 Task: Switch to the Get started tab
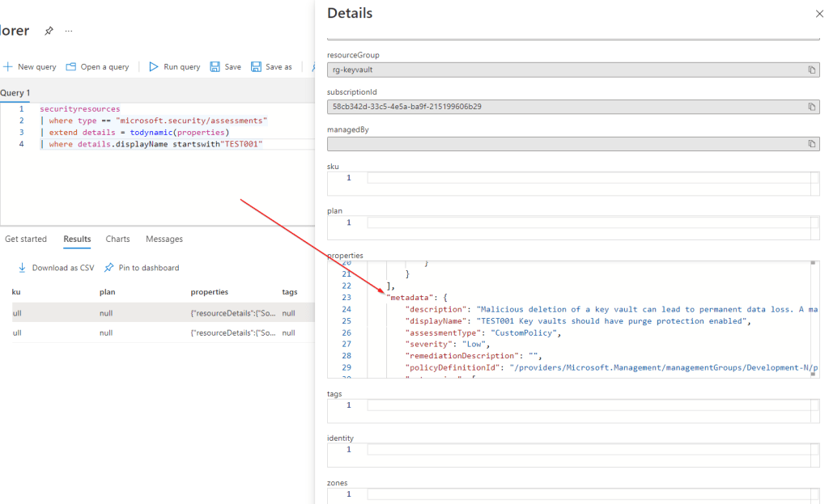26,239
